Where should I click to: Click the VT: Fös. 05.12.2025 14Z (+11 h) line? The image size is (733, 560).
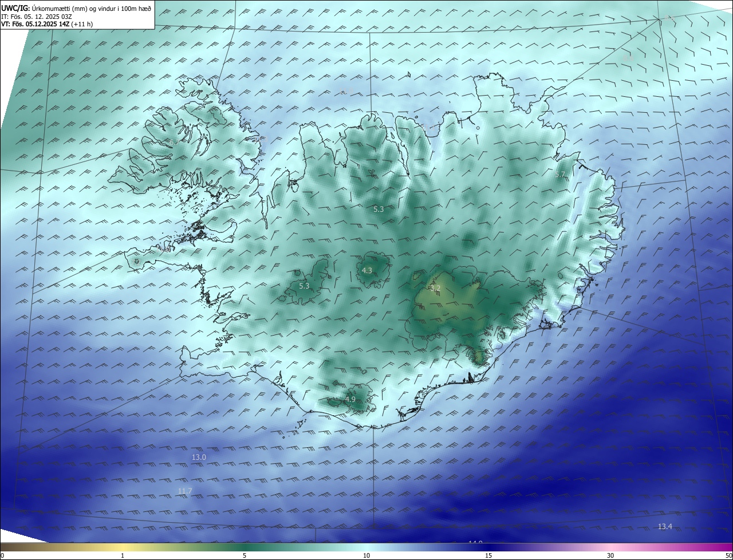pyautogui.click(x=47, y=24)
